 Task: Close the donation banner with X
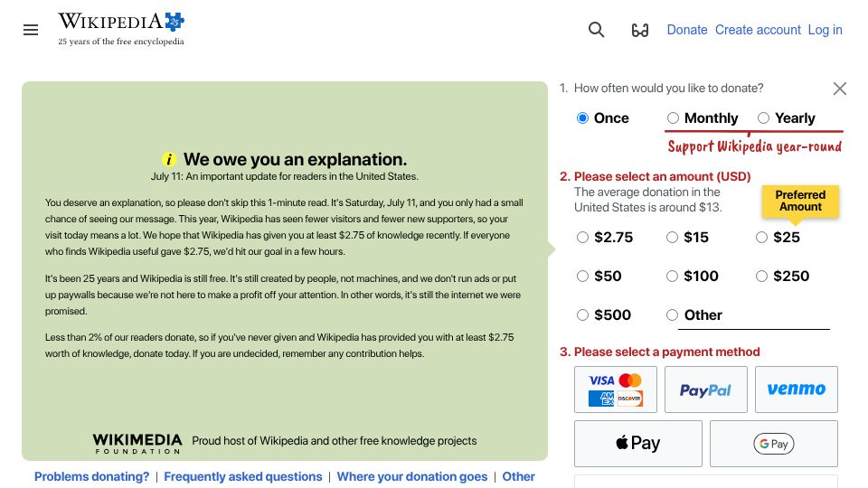click(839, 89)
